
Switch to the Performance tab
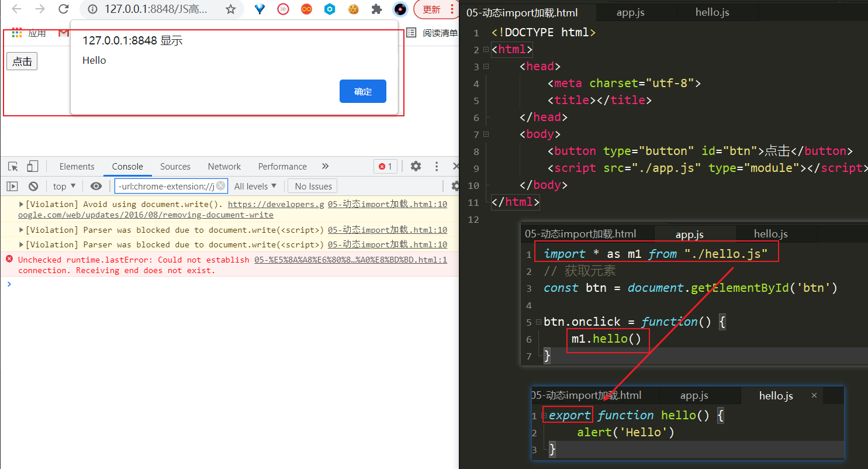282,167
